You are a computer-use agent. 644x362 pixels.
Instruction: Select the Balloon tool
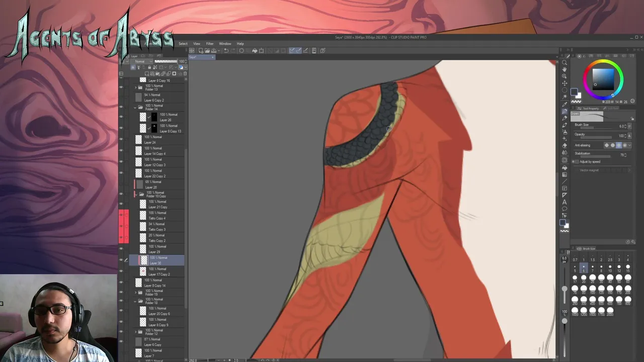click(x=565, y=209)
